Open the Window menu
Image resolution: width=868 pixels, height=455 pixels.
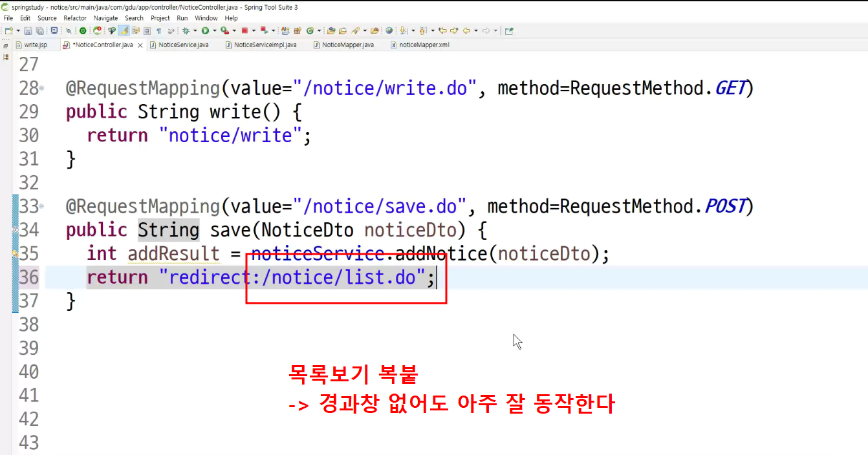[x=206, y=18]
